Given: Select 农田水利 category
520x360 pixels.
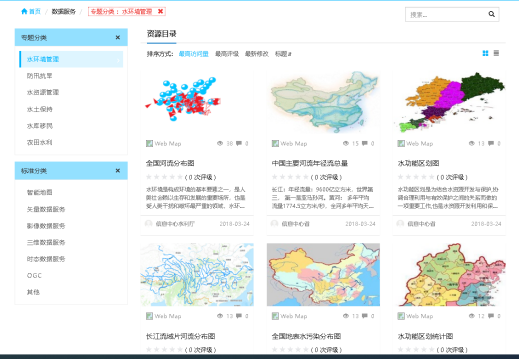Looking at the screenshot, I should click(40, 142).
